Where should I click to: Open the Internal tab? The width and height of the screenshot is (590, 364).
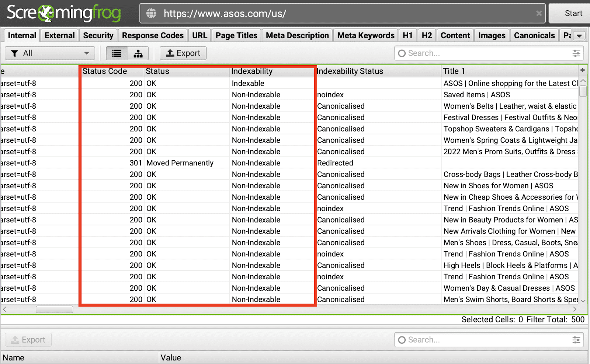click(x=22, y=35)
